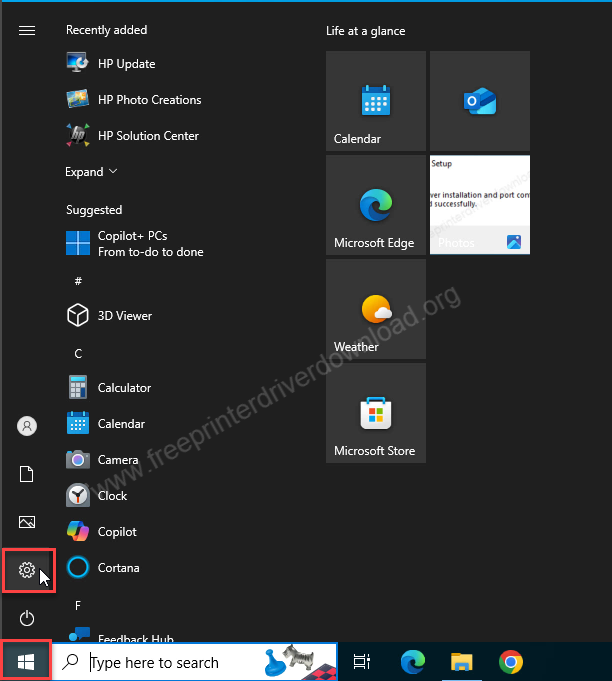
Task: Click the Life at a glance group title
Action: [366, 31]
